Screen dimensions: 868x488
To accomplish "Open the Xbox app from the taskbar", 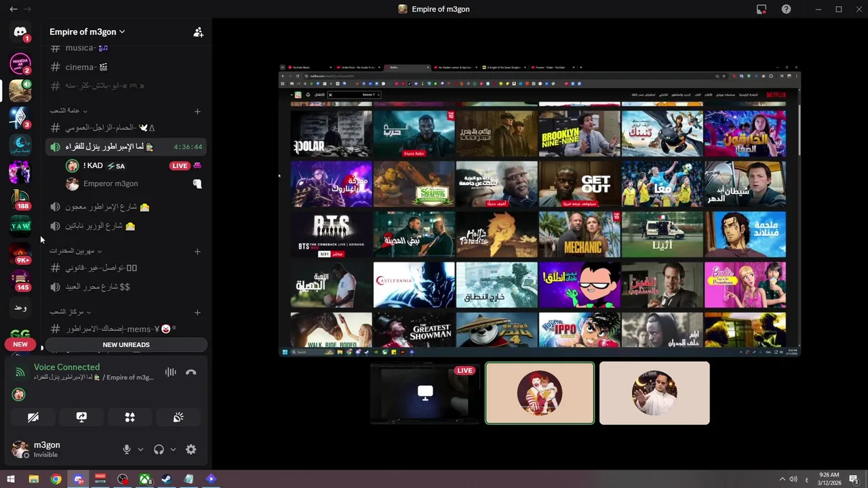I will [144, 479].
